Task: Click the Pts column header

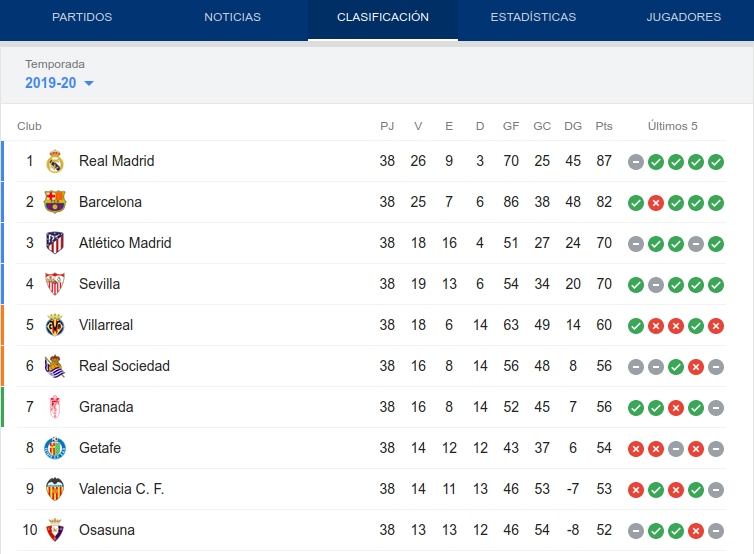Action: point(604,126)
